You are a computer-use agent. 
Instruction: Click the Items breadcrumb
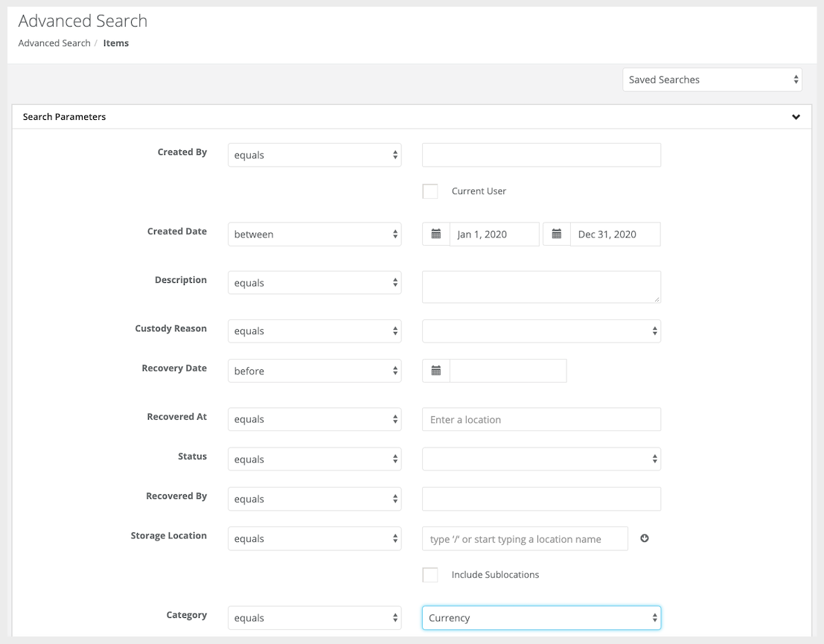tap(116, 43)
